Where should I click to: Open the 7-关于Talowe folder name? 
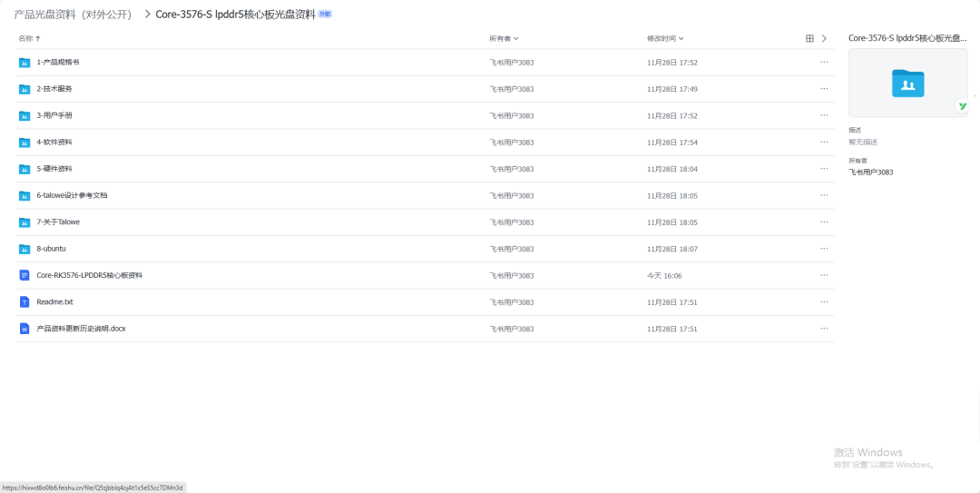pos(58,222)
